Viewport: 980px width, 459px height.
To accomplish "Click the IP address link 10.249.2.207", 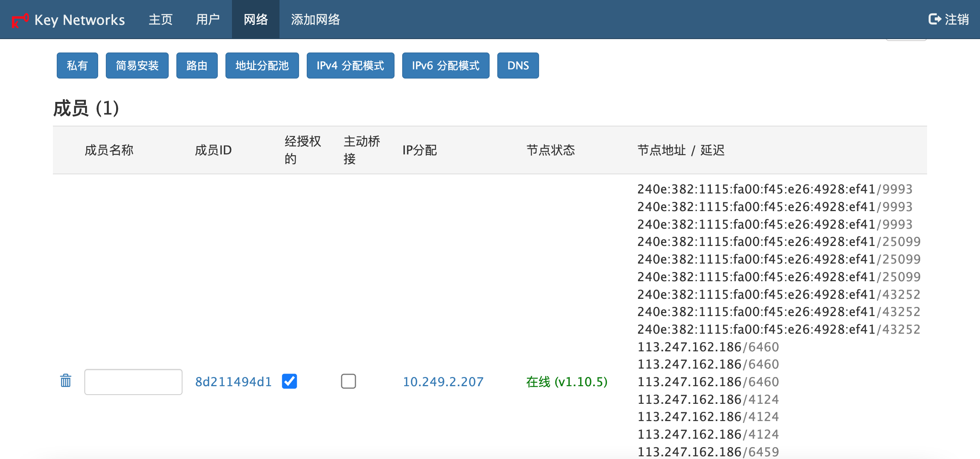I will point(443,382).
